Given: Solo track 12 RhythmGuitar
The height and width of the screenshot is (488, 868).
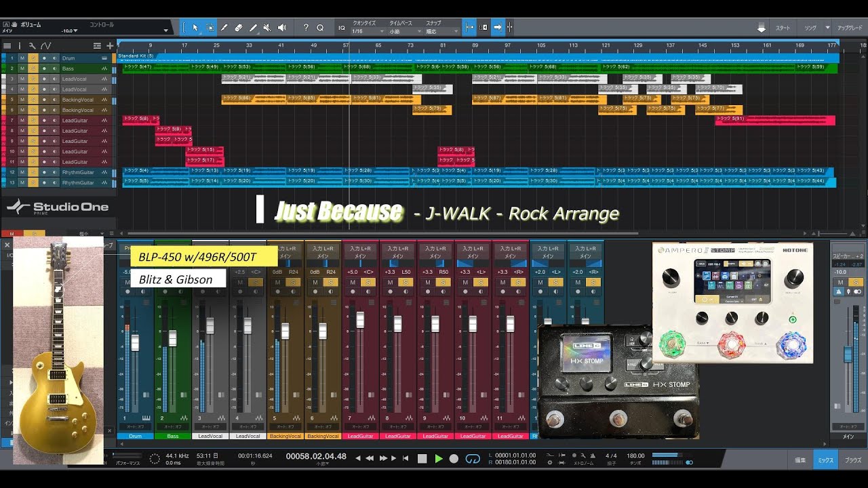Looking at the screenshot, I should [x=33, y=172].
